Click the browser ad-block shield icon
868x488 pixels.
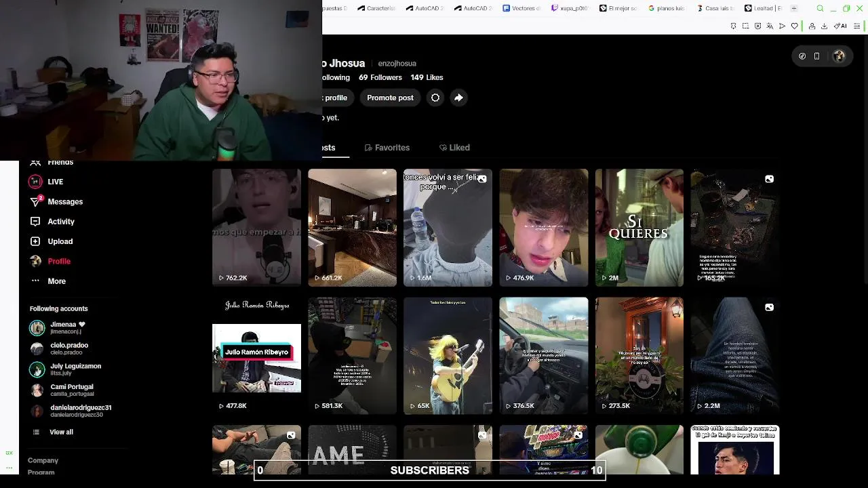pyautogui.click(x=757, y=26)
